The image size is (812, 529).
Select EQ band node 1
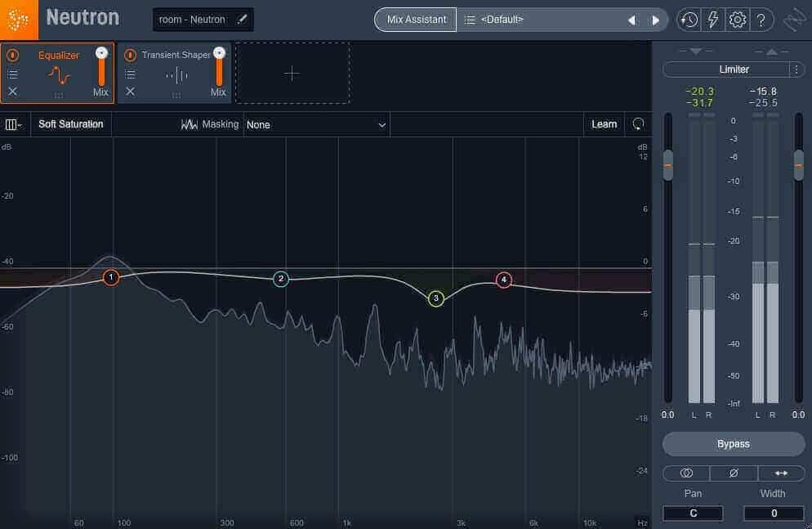(x=110, y=277)
